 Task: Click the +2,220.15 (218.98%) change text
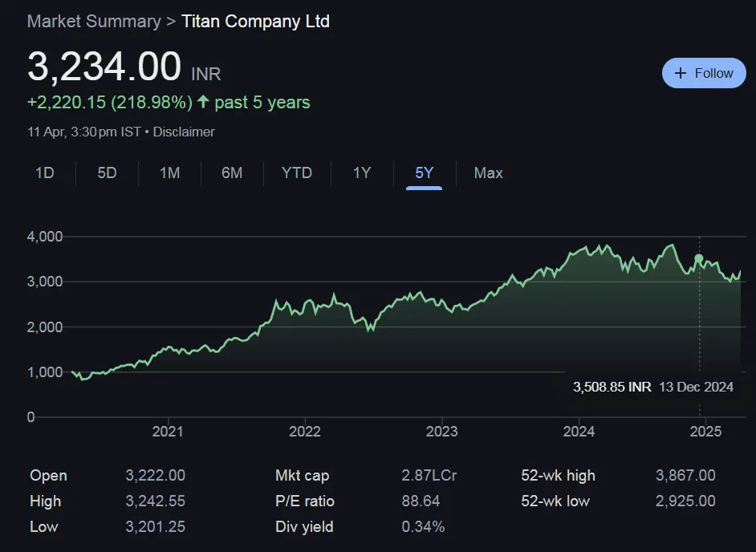tap(110, 103)
